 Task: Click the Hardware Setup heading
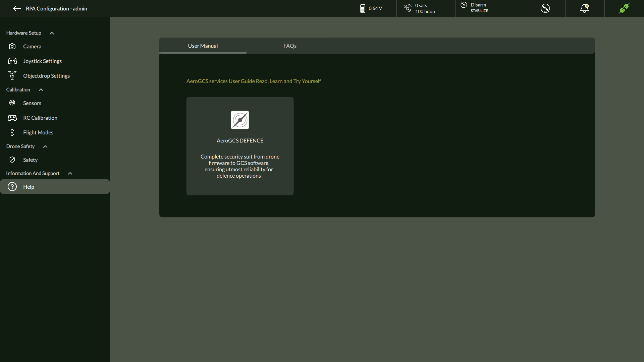click(x=23, y=33)
